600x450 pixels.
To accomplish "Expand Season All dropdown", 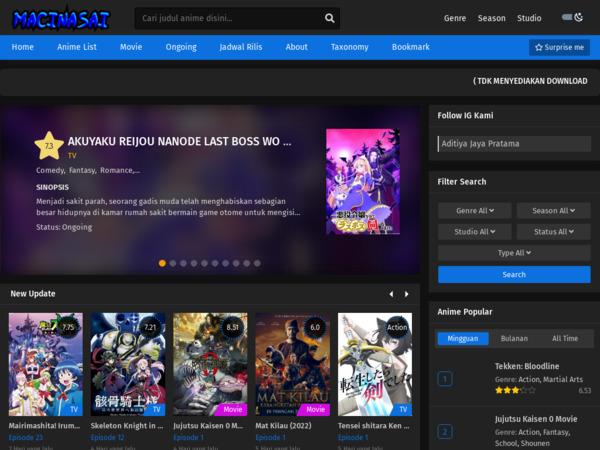I will point(553,210).
